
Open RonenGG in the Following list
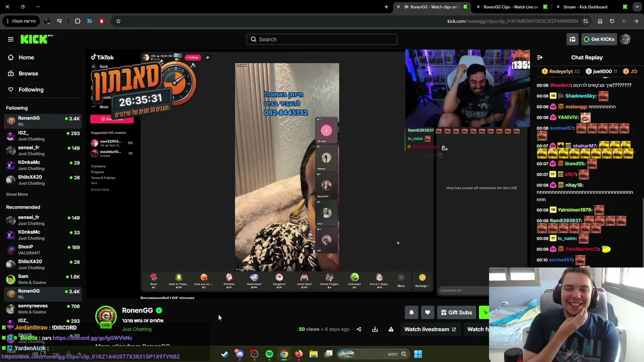pos(42,121)
